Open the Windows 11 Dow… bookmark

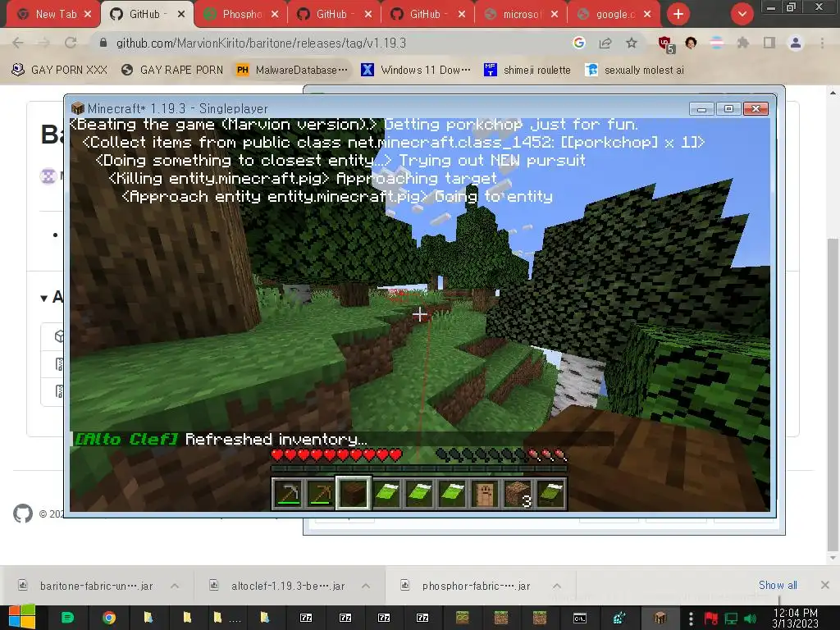[x=416, y=70]
